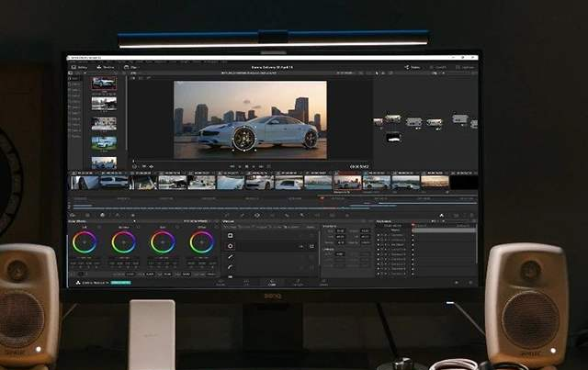The image size is (588, 370).
Task: Click the DaVinci Resolve logo bottom-left
Action: click(78, 282)
